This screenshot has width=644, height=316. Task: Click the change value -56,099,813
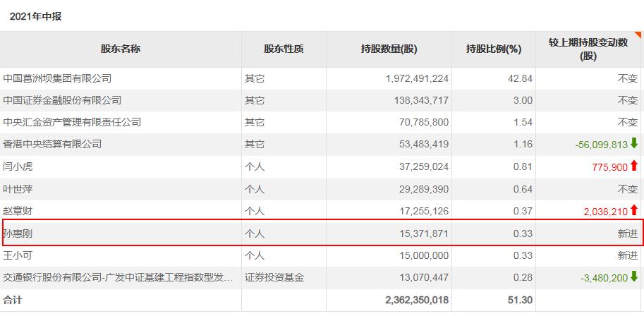pos(602,145)
